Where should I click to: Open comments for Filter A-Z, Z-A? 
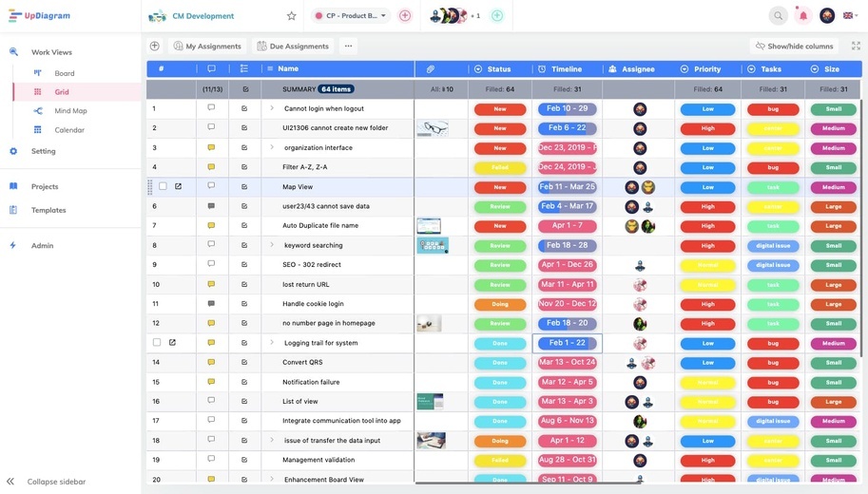point(211,166)
